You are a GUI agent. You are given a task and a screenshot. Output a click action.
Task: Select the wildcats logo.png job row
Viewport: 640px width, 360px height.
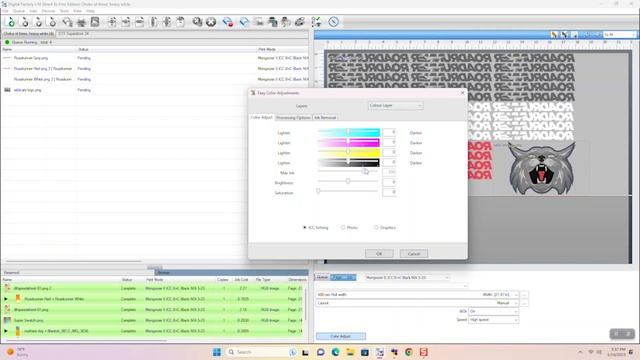pyautogui.click(x=154, y=90)
